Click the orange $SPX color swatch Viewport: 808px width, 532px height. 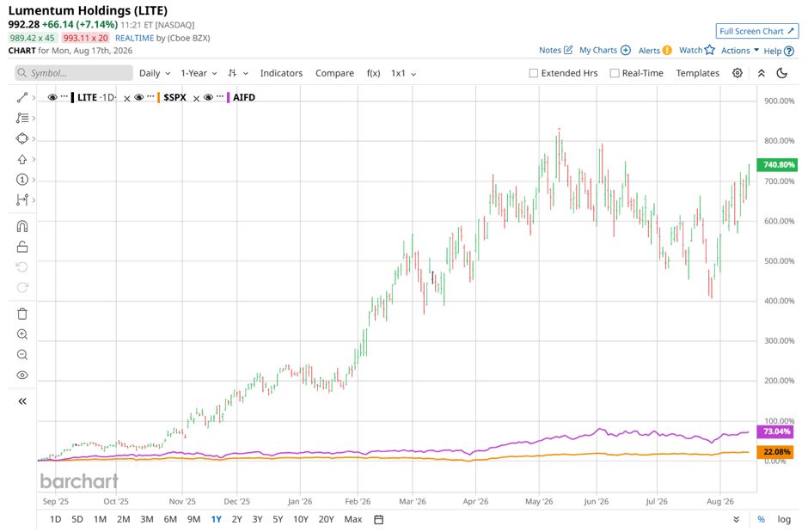click(x=159, y=97)
